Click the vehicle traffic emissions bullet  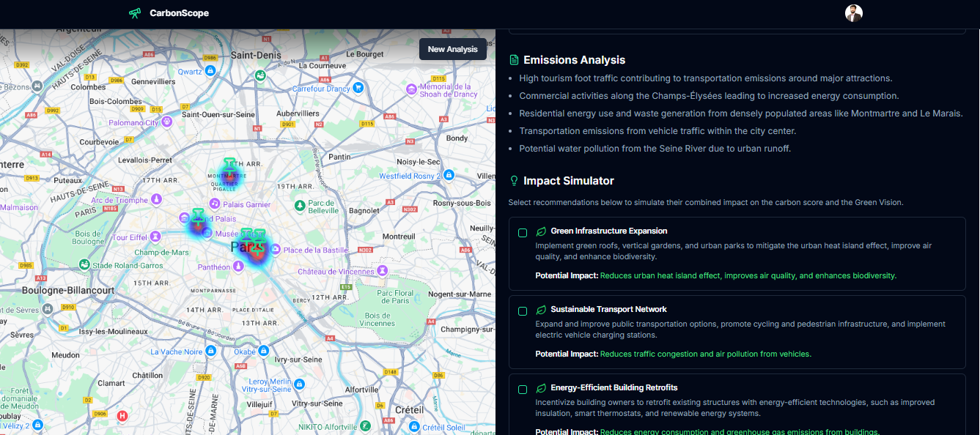[657, 131]
